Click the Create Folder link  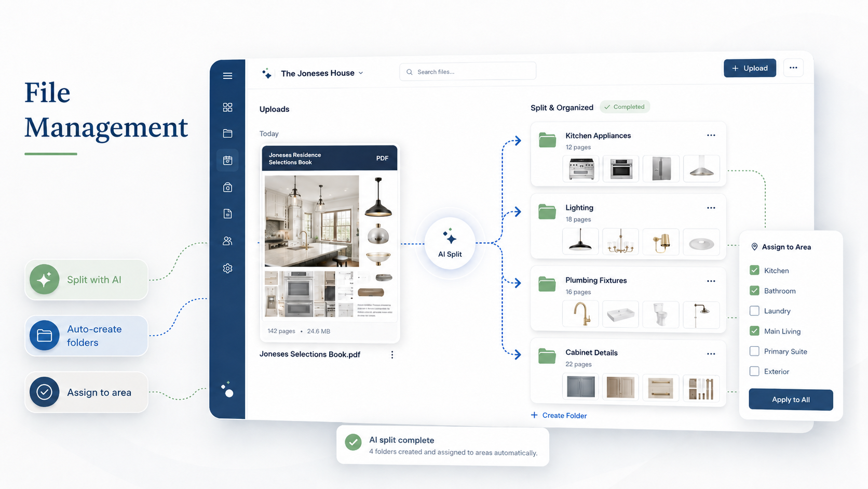coord(559,415)
